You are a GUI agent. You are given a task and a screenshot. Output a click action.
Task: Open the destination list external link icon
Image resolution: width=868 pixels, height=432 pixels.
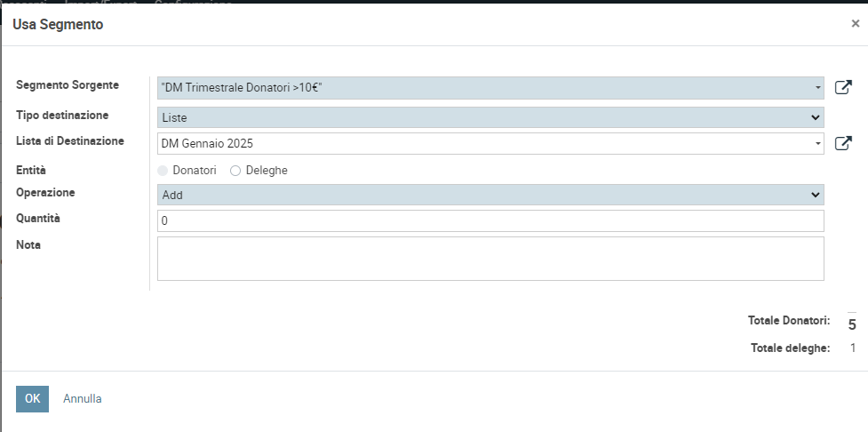tap(843, 143)
